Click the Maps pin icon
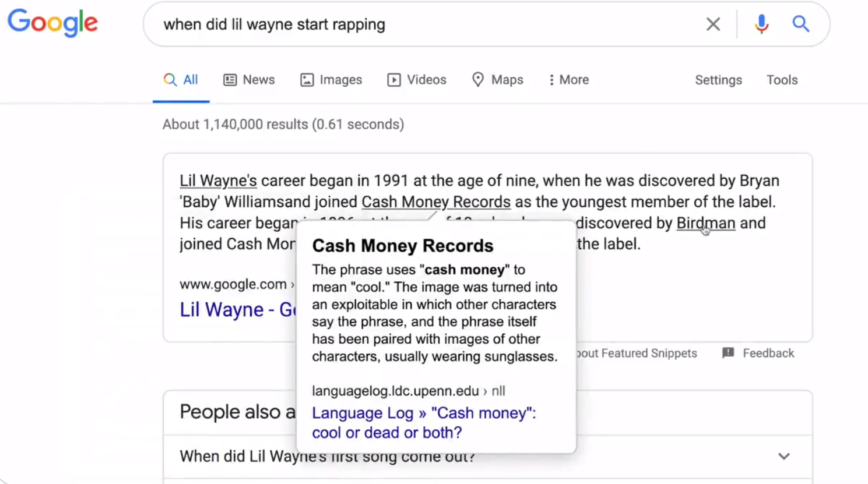868x484 pixels. coord(478,79)
